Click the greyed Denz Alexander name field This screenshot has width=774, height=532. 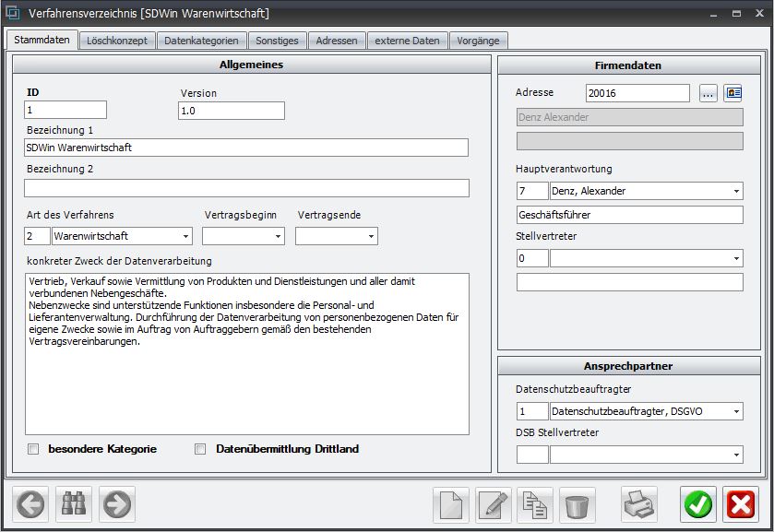point(629,117)
